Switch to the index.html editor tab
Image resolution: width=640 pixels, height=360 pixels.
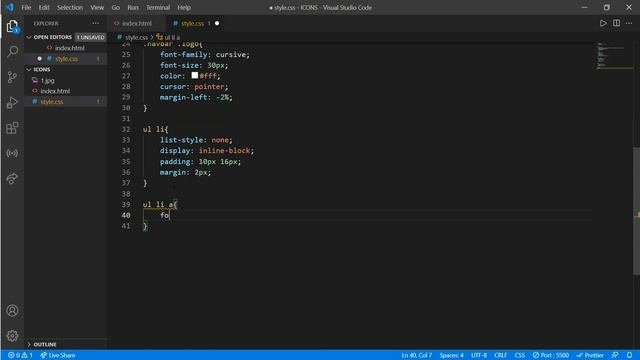point(137,23)
